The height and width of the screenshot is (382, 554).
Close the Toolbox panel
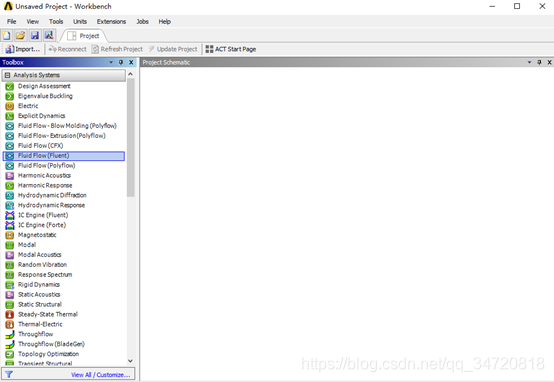tap(131, 62)
